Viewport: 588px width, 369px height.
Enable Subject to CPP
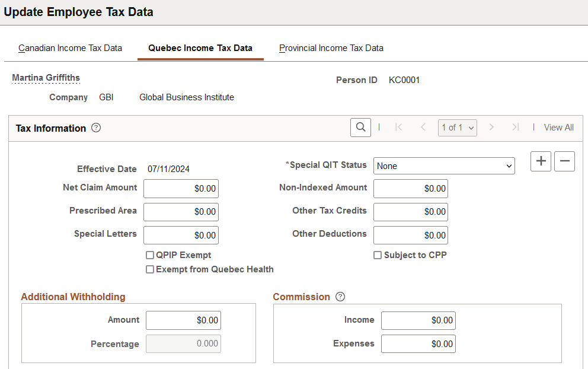coord(378,255)
